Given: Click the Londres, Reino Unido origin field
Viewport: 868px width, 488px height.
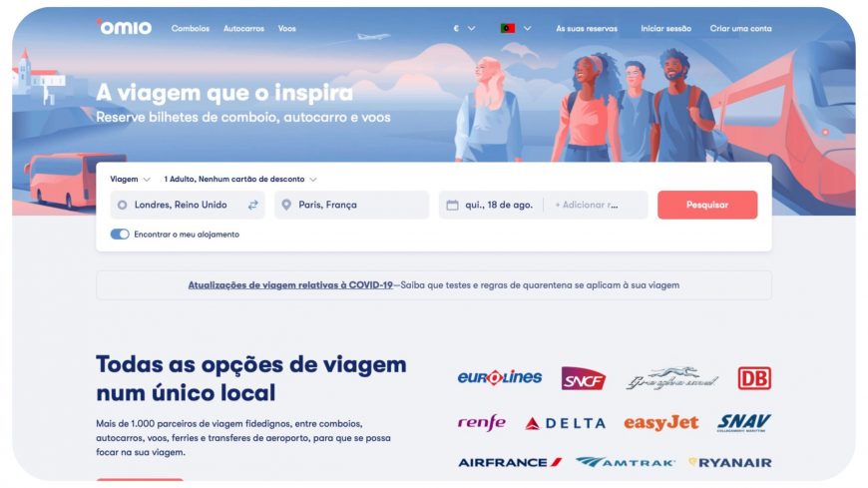Looking at the screenshot, I should pyautogui.click(x=188, y=205).
